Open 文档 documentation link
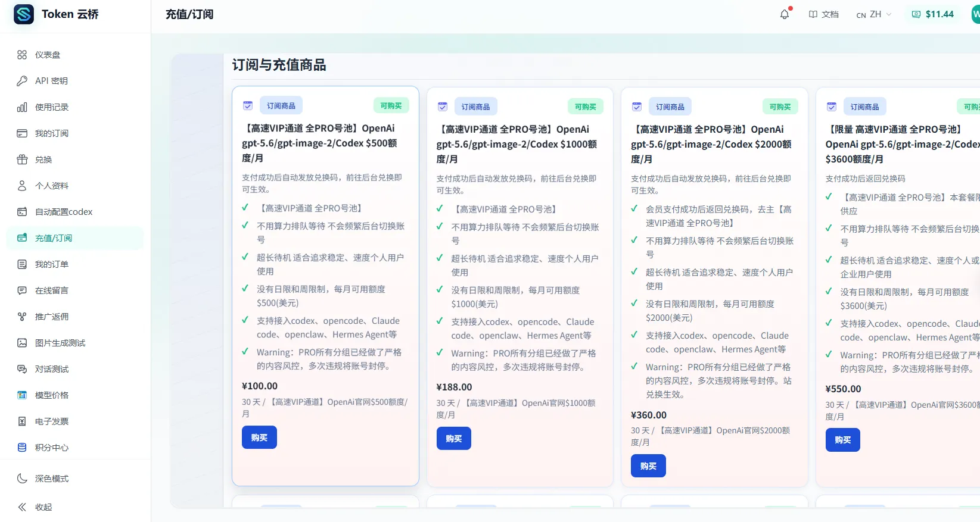This screenshot has height=522, width=980. (823, 14)
